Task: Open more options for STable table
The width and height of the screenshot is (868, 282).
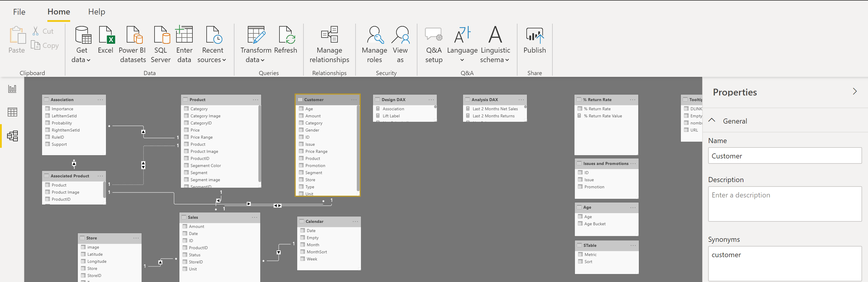Action: [633, 246]
